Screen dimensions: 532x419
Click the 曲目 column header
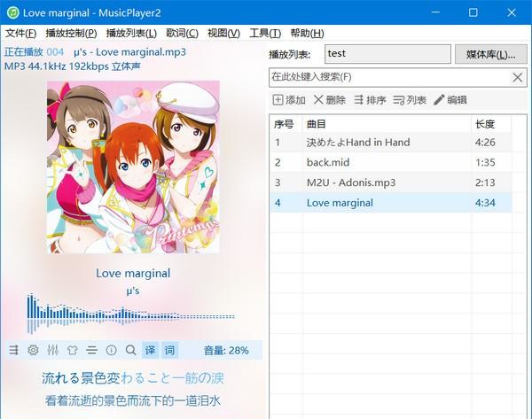tap(387, 124)
